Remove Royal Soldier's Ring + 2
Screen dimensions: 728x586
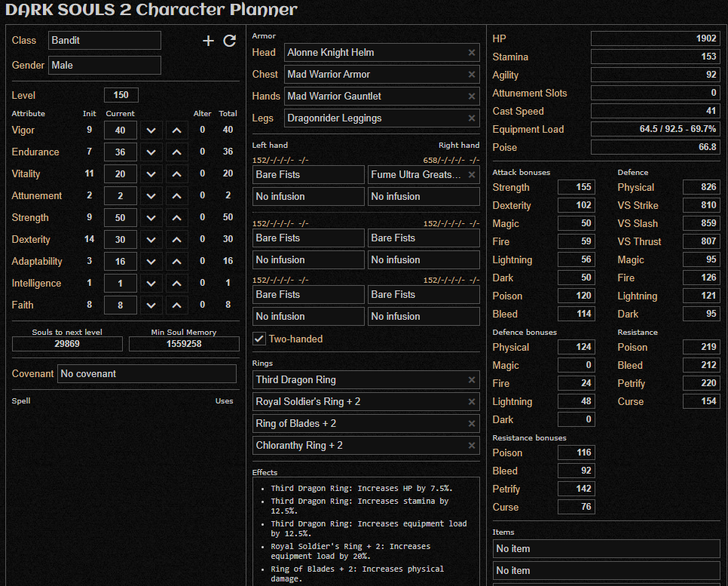(x=472, y=401)
